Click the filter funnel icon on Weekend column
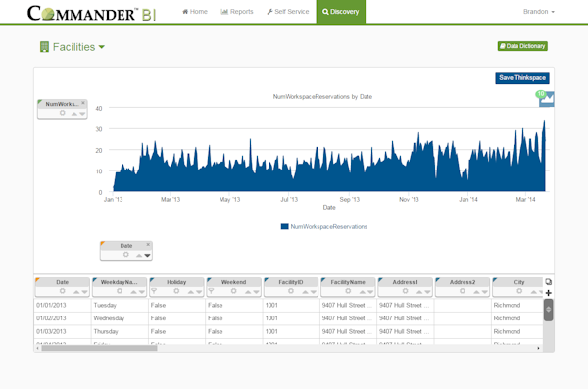Screen dimensions: 588x389 point(211,291)
